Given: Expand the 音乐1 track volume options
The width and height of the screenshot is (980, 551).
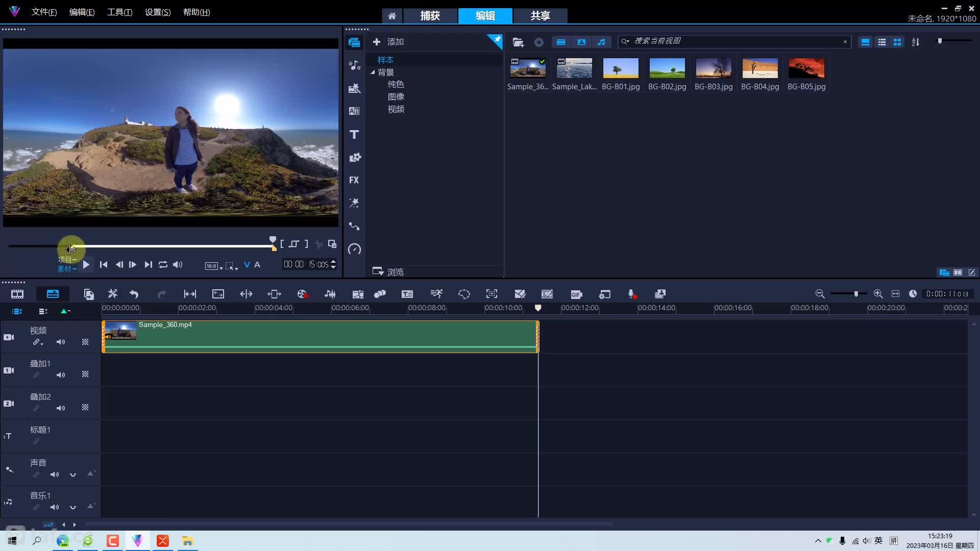Looking at the screenshot, I should coord(73,507).
